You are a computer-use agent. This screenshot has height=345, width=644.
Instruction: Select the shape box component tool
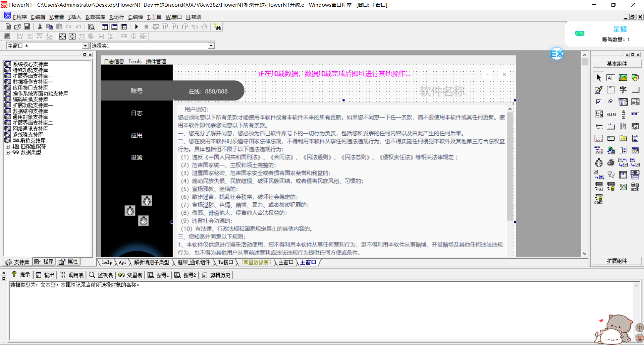click(x=635, y=78)
